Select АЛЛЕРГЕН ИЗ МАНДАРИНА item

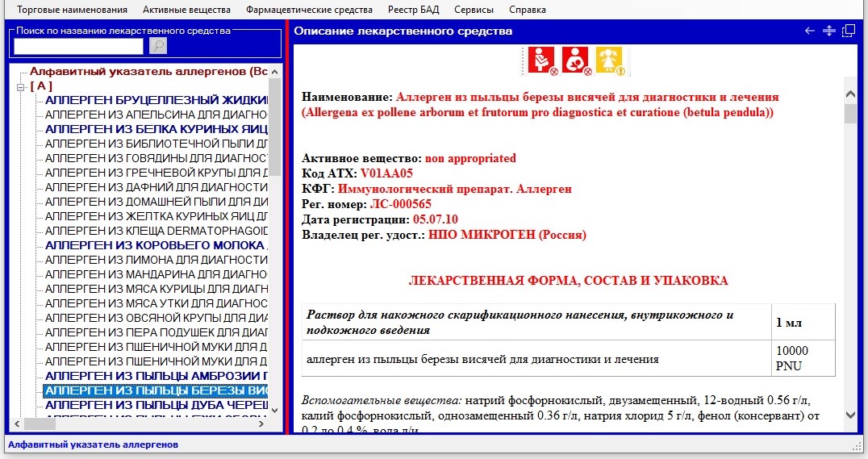(156, 274)
